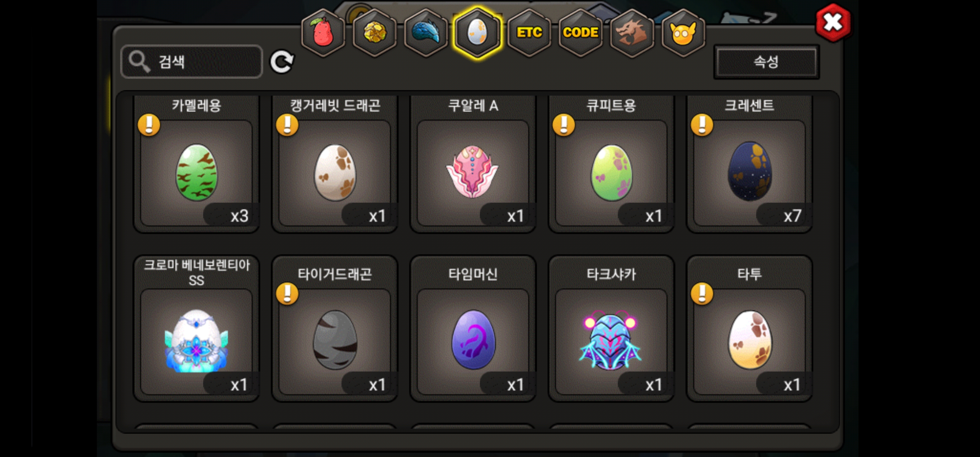The image size is (980, 457).
Task: Open the yellow horned creature tab
Action: [683, 33]
